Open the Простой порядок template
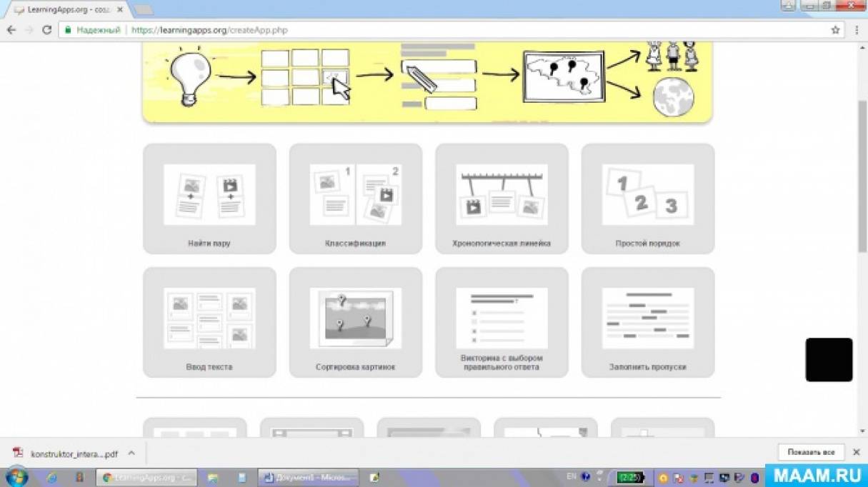Image resolution: width=868 pixels, height=487 pixels. (647, 199)
